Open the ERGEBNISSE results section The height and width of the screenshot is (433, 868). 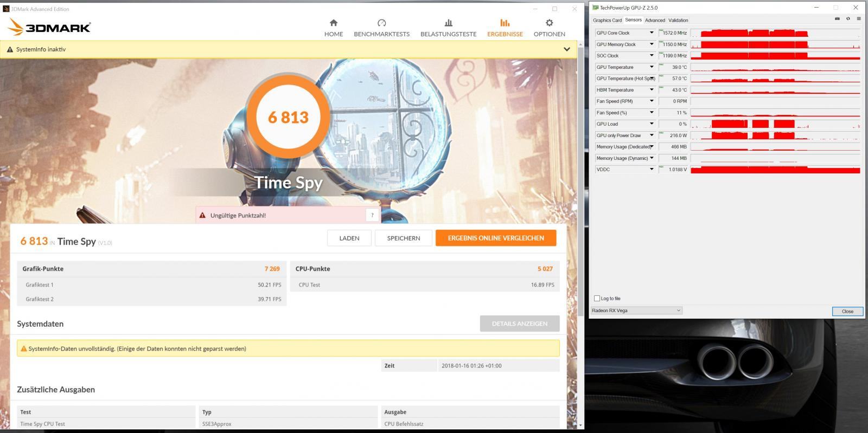tap(505, 28)
